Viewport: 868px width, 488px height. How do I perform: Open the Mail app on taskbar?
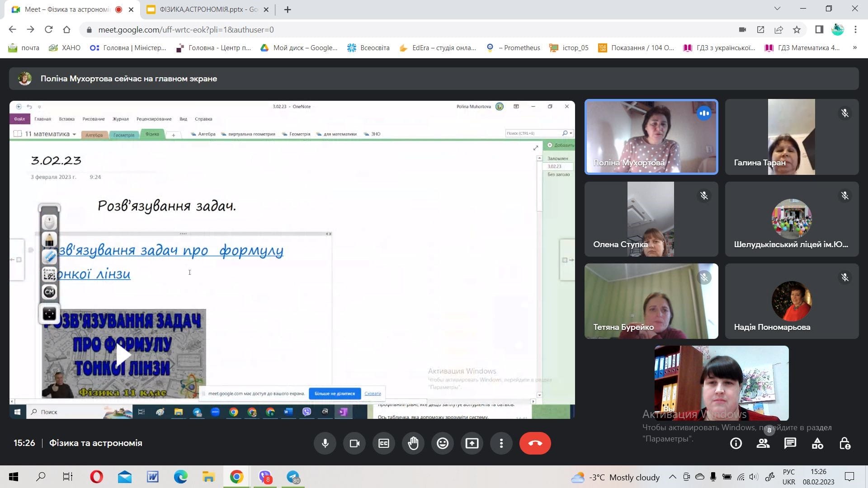[124, 477]
